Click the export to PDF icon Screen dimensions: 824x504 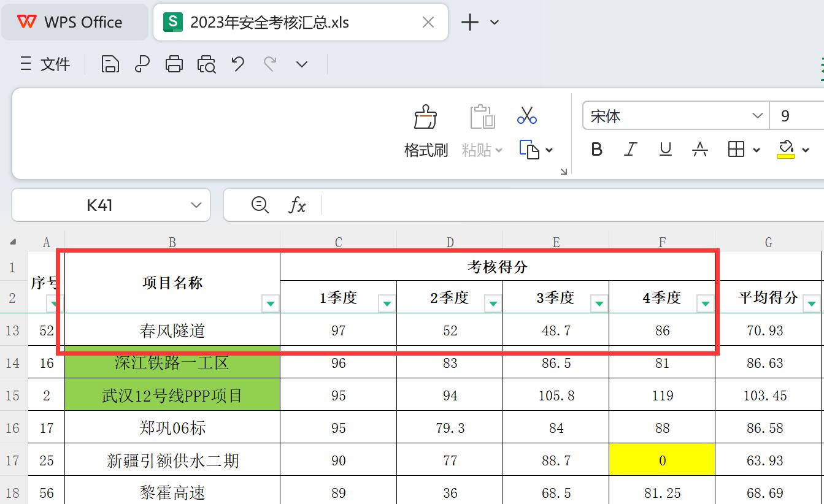pos(142,64)
